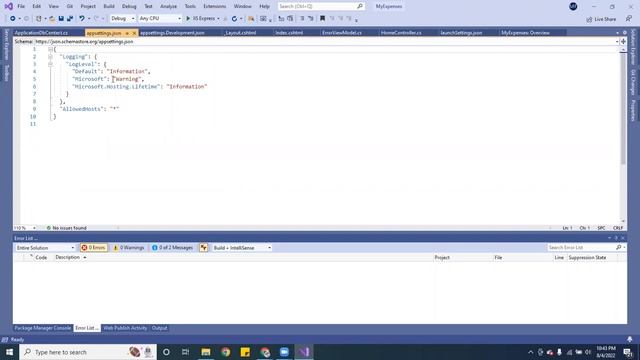Viewport: 640px width, 360px height.
Task: Switch to MyExpenses Overview tab
Action: 525,33
